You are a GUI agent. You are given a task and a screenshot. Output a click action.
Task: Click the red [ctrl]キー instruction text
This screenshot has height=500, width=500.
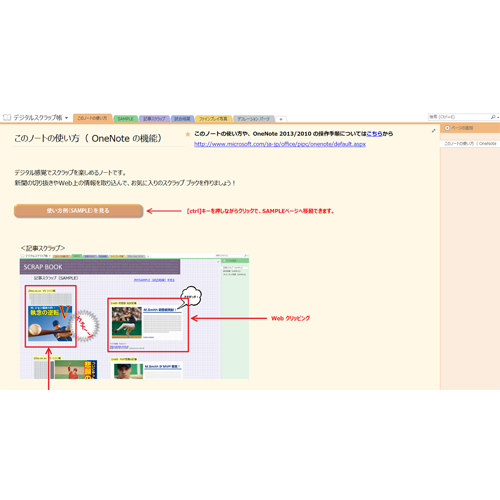[260, 211]
